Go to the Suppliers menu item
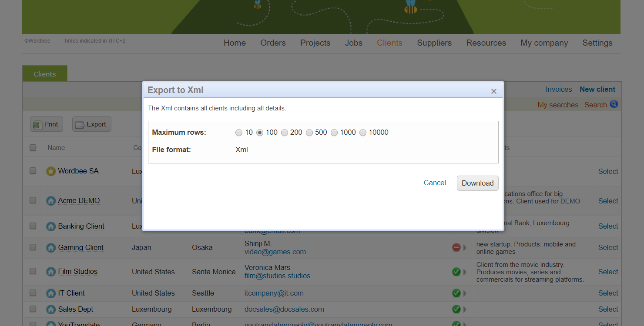This screenshot has width=644, height=326. coord(434,43)
